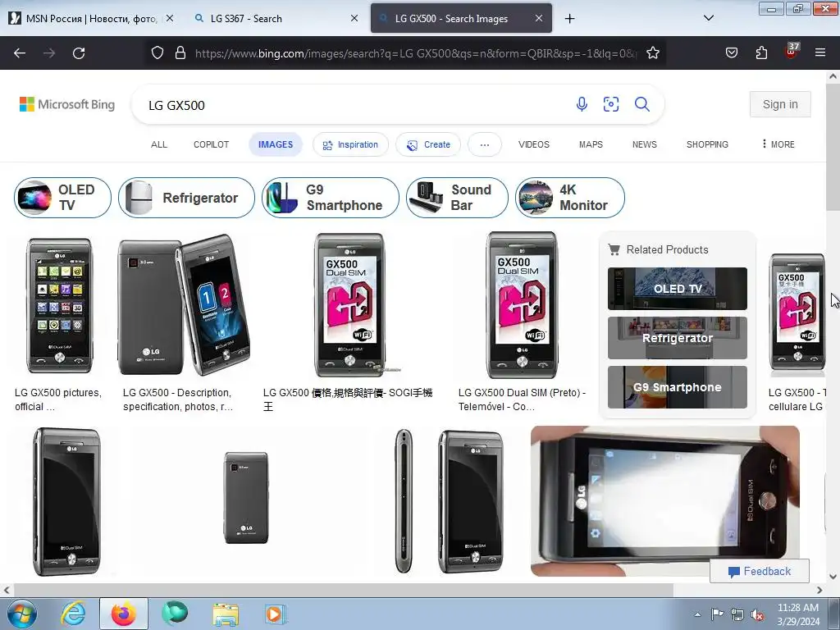Open Firefox application hamburger menu
The width and height of the screenshot is (840, 630).
click(820, 52)
